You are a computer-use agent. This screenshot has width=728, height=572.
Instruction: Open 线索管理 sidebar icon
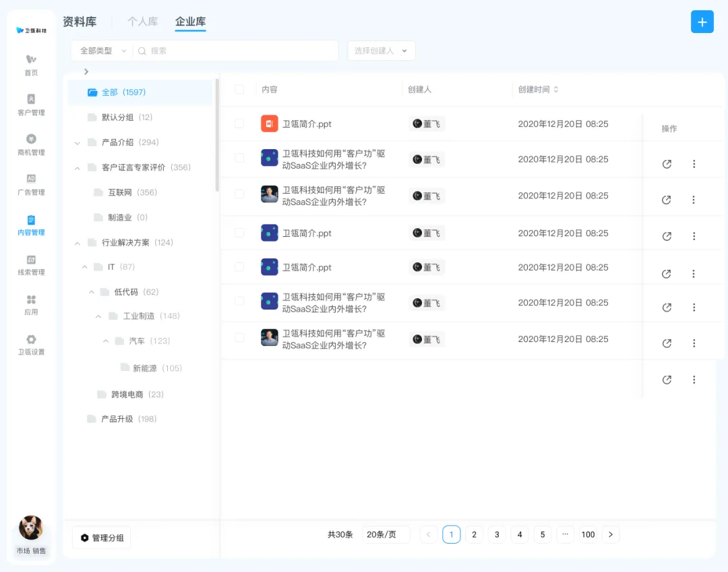click(x=31, y=264)
